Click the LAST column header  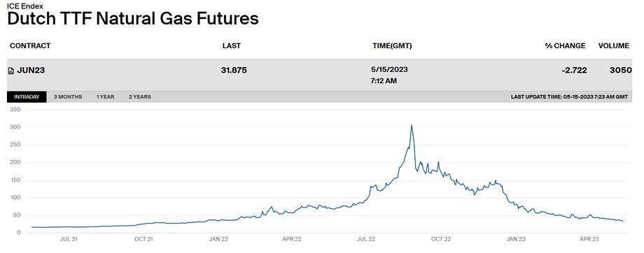point(231,46)
